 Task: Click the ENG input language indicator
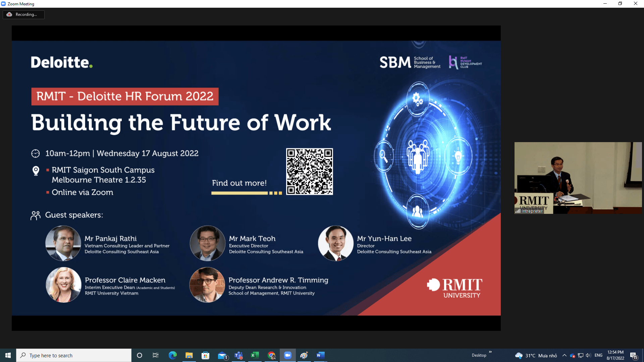tap(598, 355)
